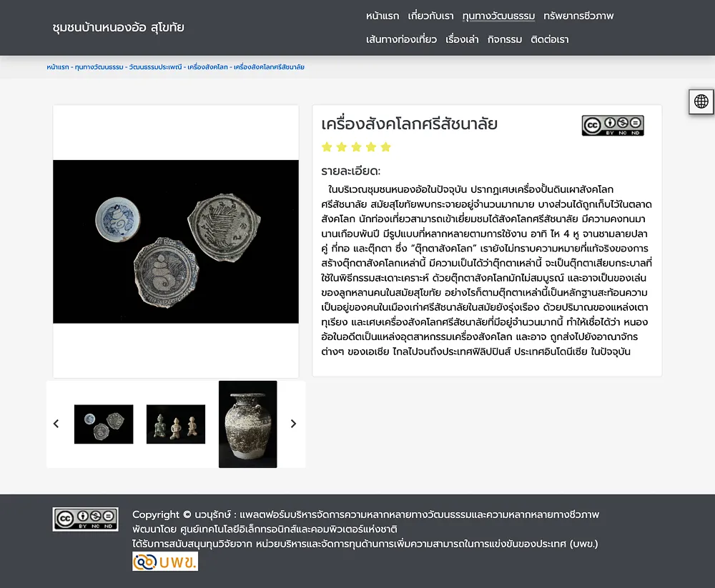
Task: Open the หน้าแรก menu item
Action: (x=382, y=16)
